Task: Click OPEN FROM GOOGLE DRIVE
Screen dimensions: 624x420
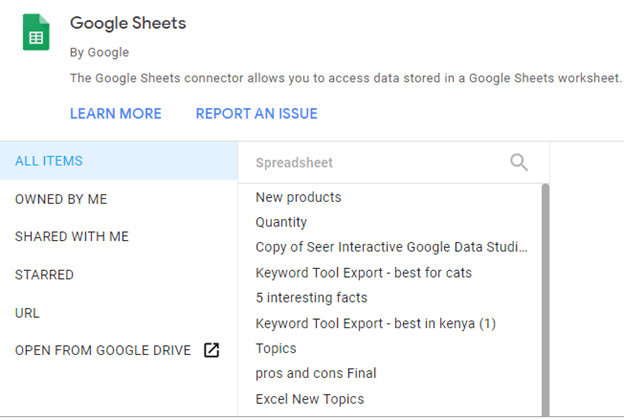Action: (103, 350)
